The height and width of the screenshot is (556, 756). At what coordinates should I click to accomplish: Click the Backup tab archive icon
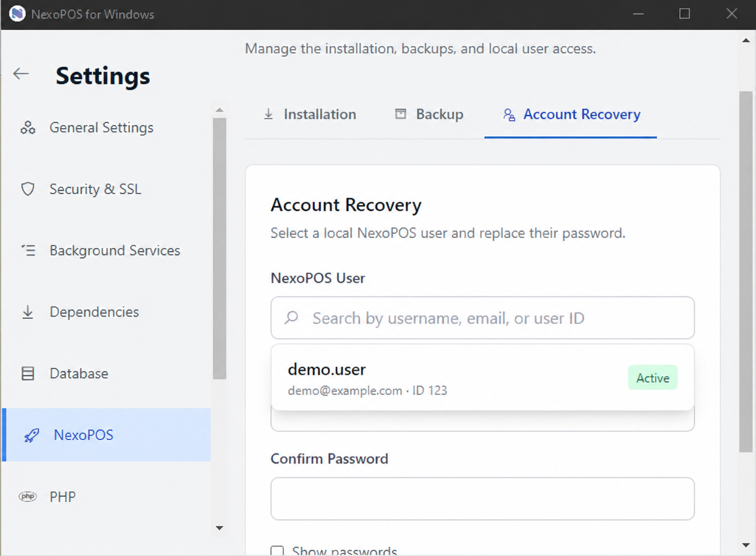tap(400, 114)
